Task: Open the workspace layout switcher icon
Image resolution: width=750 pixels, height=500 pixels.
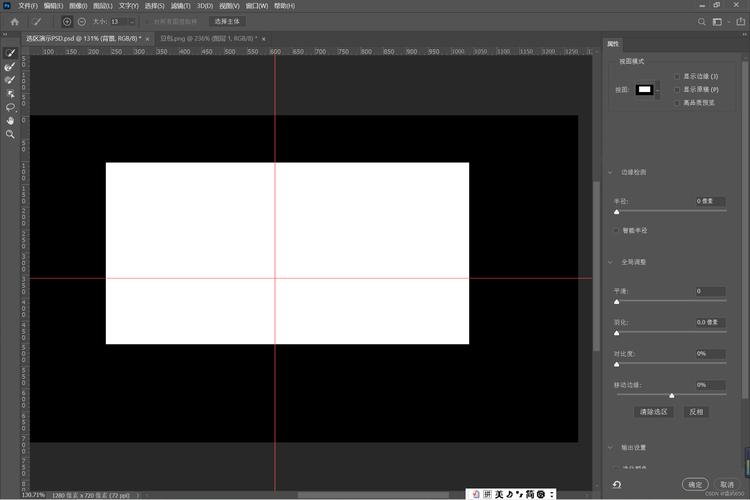Action: (717, 22)
